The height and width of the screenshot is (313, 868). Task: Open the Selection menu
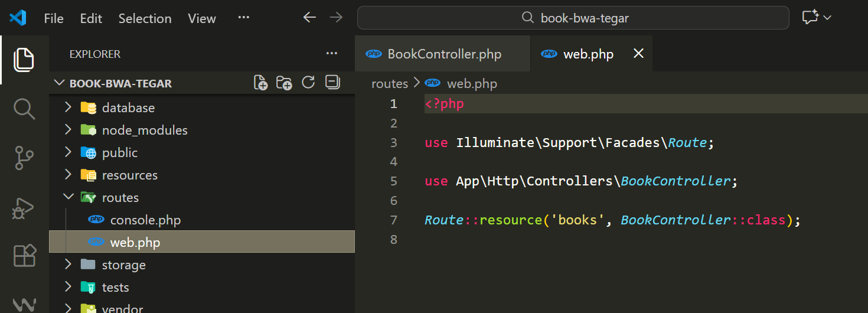[145, 18]
